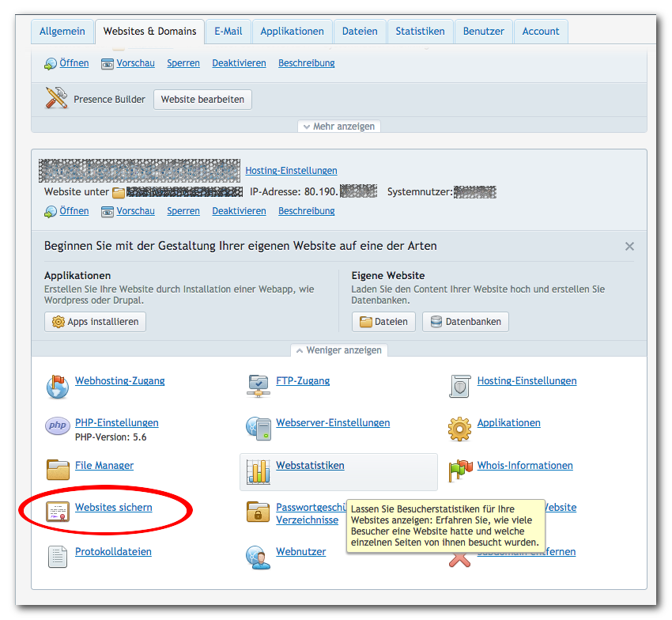This screenshot has height=620, width=672.
Task: Open the Statistiken tab
Action: (x=420, y=32)
